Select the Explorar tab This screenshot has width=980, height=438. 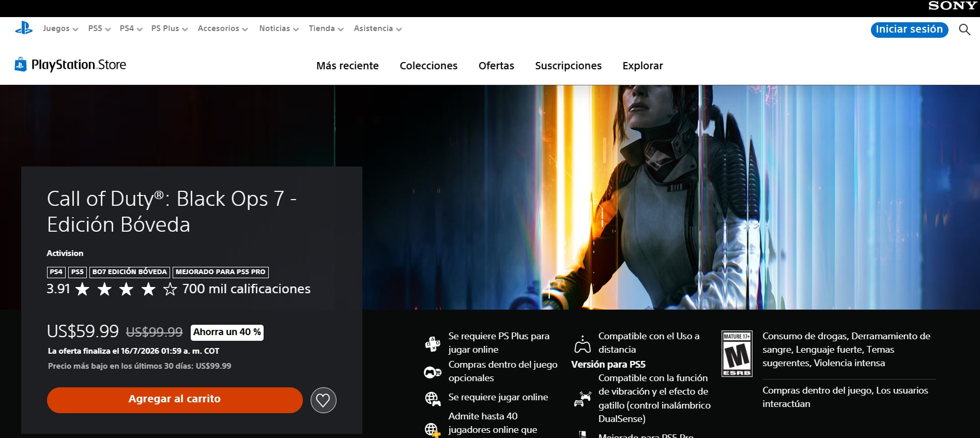pyautogui.click(x=642, y=66)
